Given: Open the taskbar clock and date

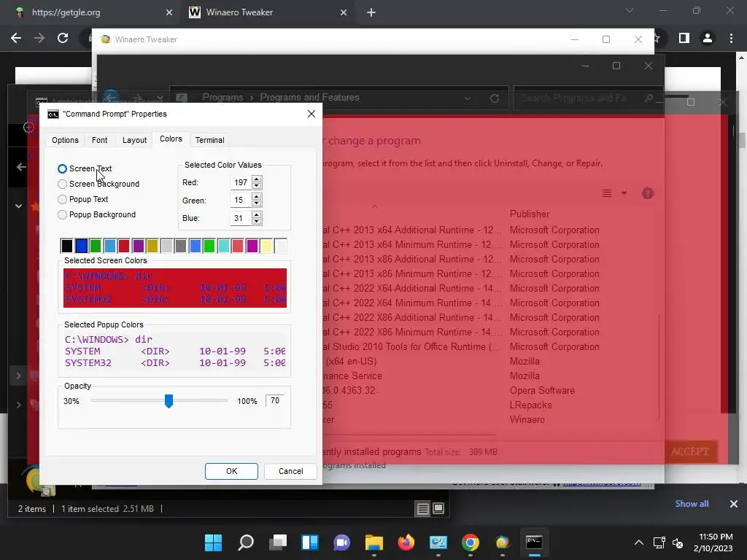Looking at the screenshot, I should [x=713, y=542].
